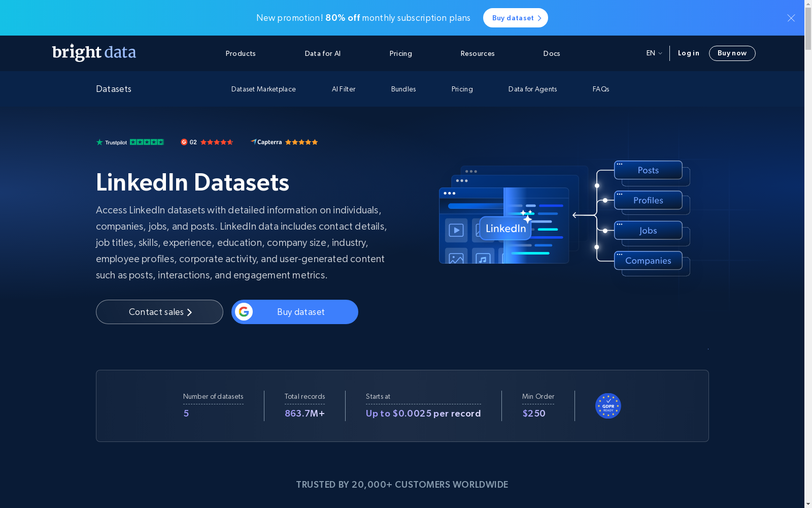Click Buy dataset in the promo banner

(x=516, y=18)
